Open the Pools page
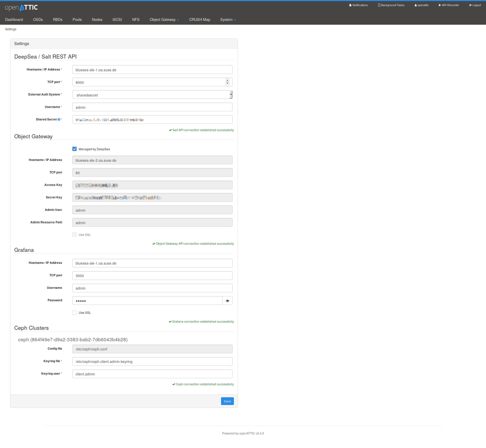This screenshot has height=448, width=486. coord(77,20)
